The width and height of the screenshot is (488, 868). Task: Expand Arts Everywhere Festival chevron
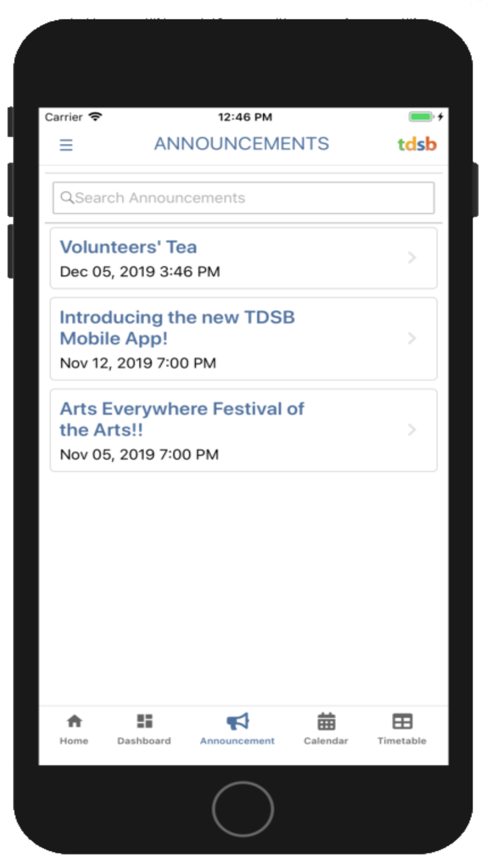(x=412, y=430)
